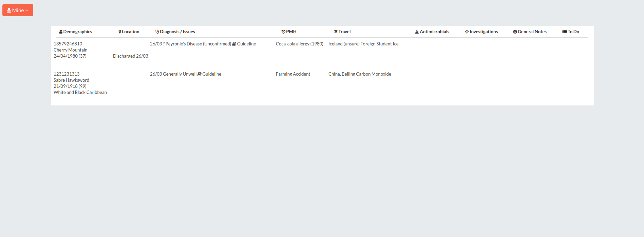Open patient Cherry Mountain
This screenshot has height=237, width=644.
pyautogui.click(x=71, y=50)
